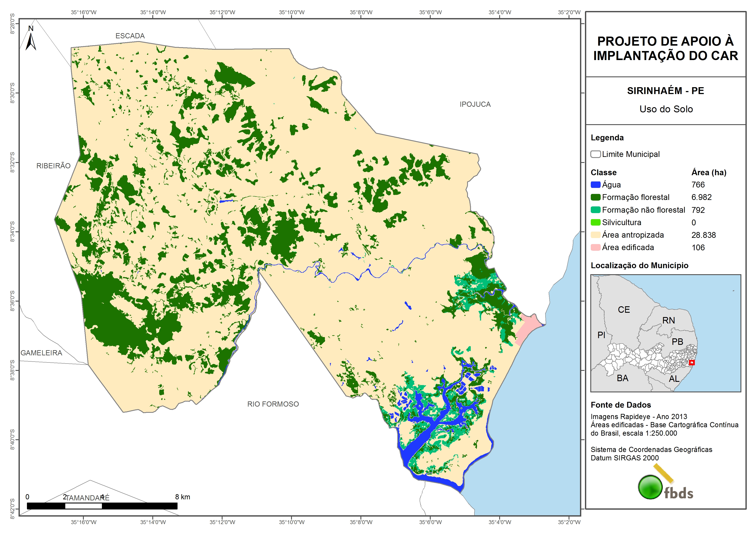Click the pink Área edificada swatch

[x=595, y=248]
